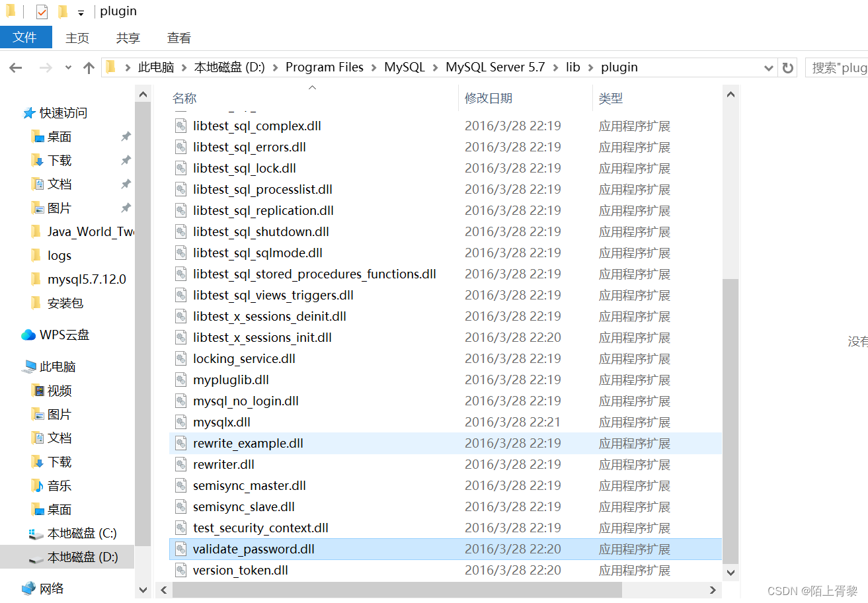The height and width of the screenshot is (603, 868).
Task: Click the semisync_master.dll file icon
Action: (x=180, y=485)
